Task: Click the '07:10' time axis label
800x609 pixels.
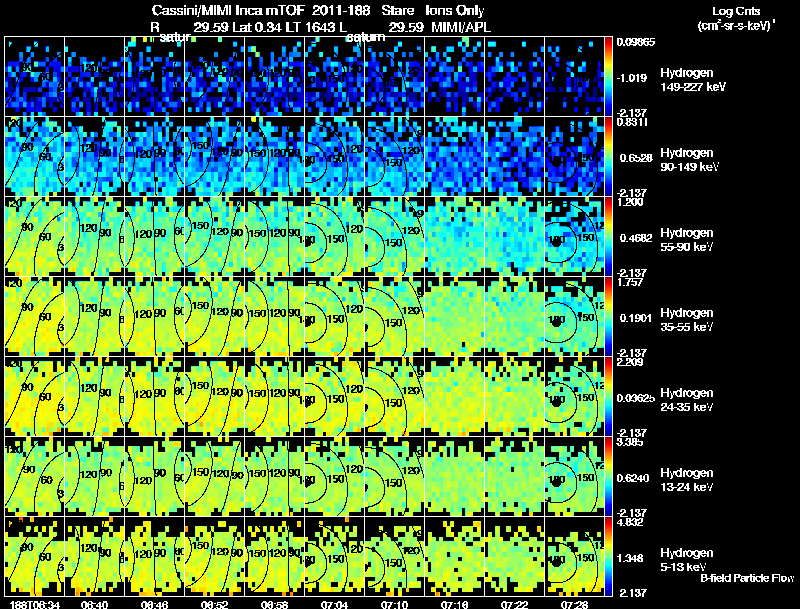Action: point(394,604)
